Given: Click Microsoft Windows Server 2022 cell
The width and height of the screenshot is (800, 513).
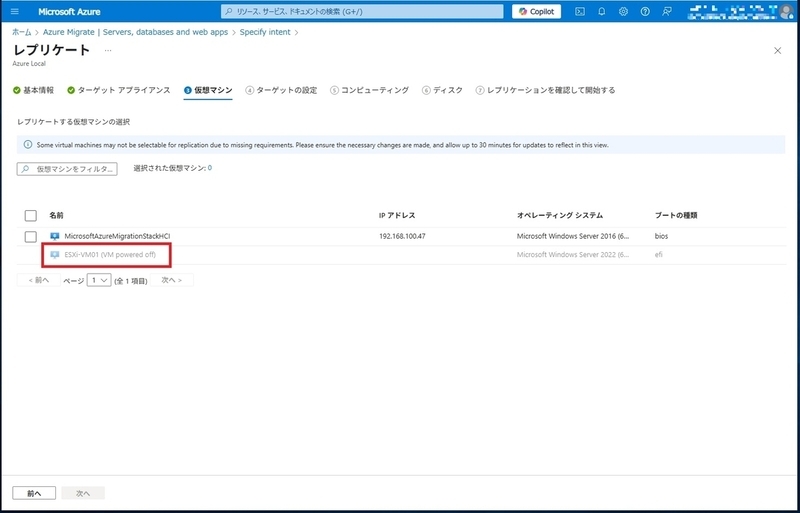Looking at the screenshot, I should tap(573, 255).
